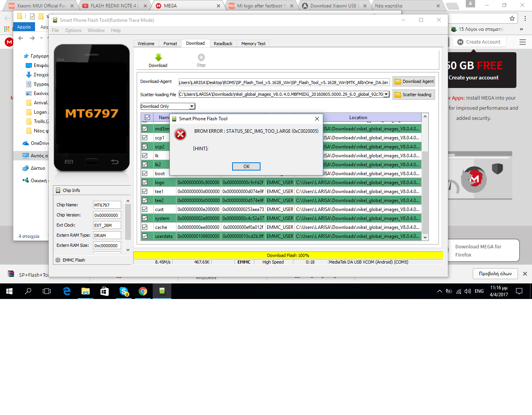This screenshot has height=415, width=532.
Task: Switch to the Format tab
Action: point(170,44)
